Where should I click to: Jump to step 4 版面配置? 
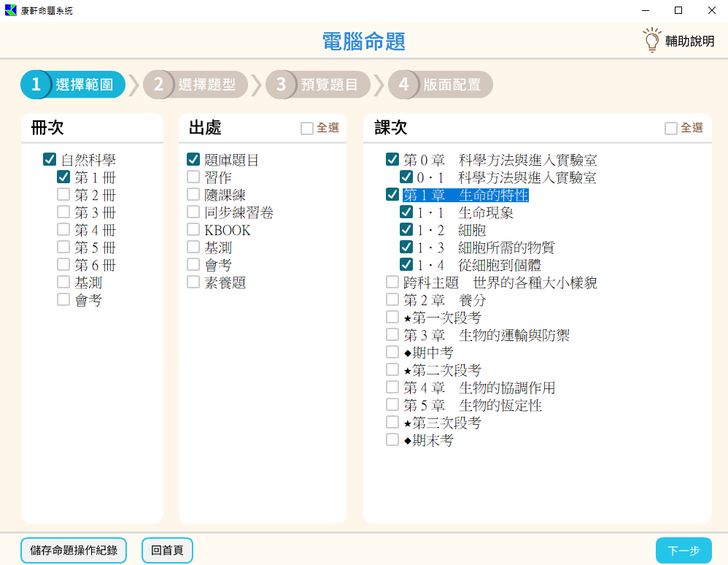pos(441,85)
